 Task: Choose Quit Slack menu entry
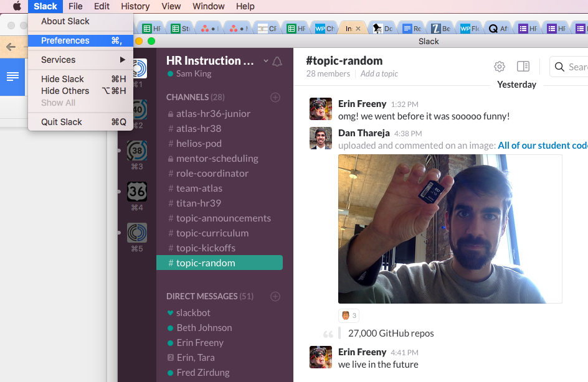(80, 122)
